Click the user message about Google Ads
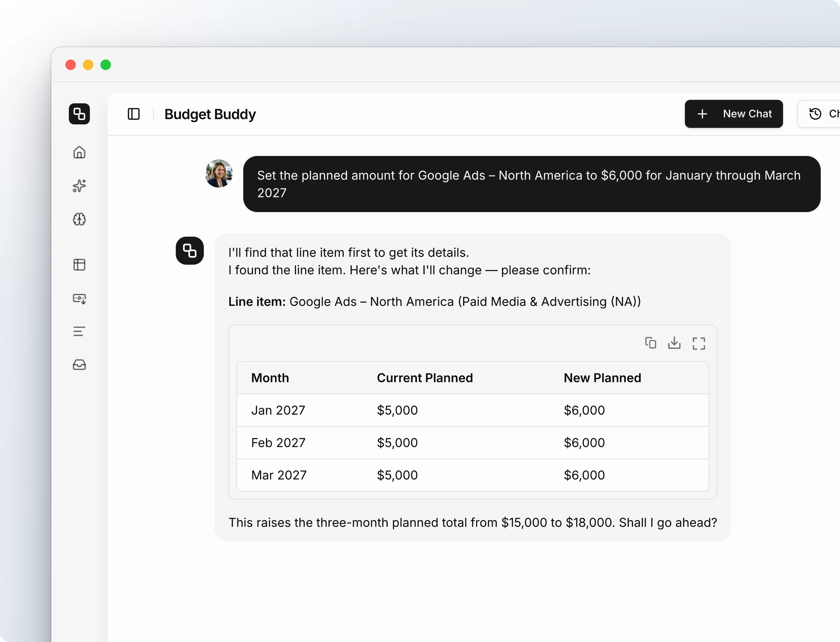The height and width of the screenshot is (642, 840). [x=531, y=184]
